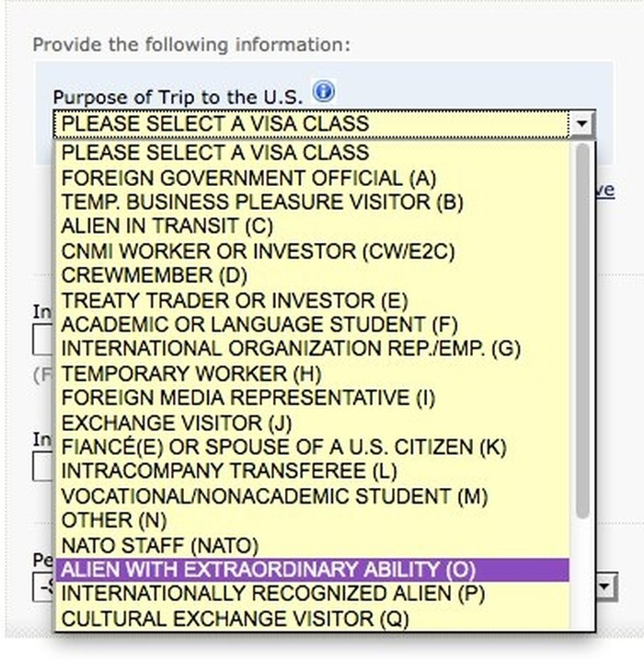The image size is (644, 661).
Task: Pick EXCHANGE VISITOR (J) entry
Action: coord(312,423)
